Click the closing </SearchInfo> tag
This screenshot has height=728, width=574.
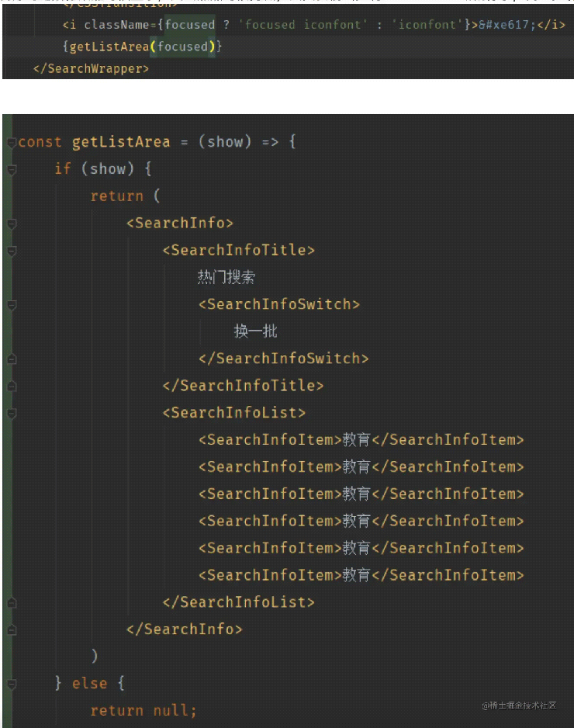click(184, 629)
